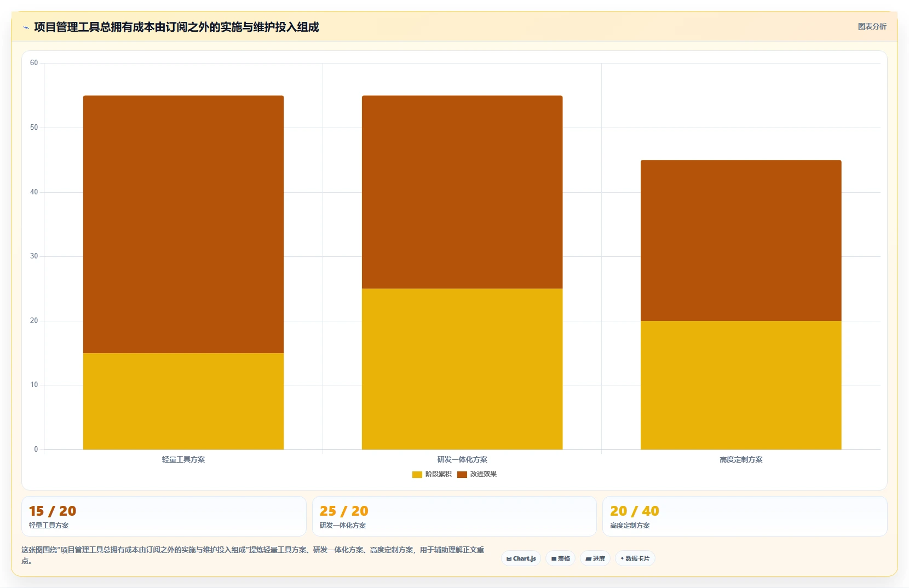Click the yellow bar segment of 轻量工具方案
909x588 pixels.
tap(183, 401)
